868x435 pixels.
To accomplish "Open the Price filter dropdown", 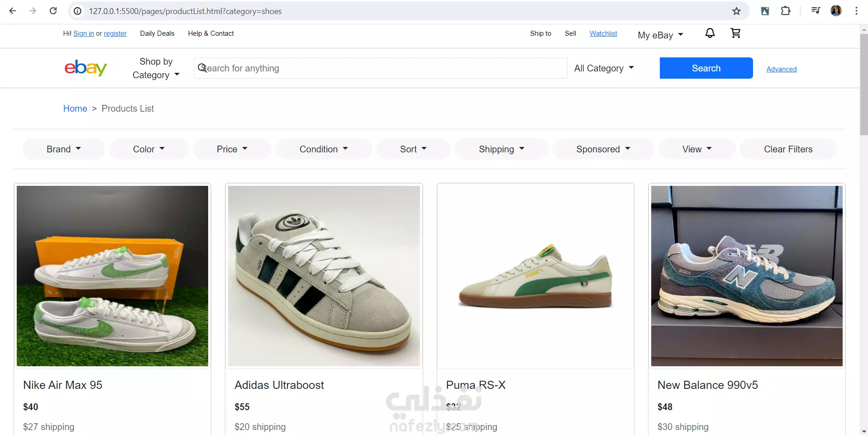I will point(232,149).
